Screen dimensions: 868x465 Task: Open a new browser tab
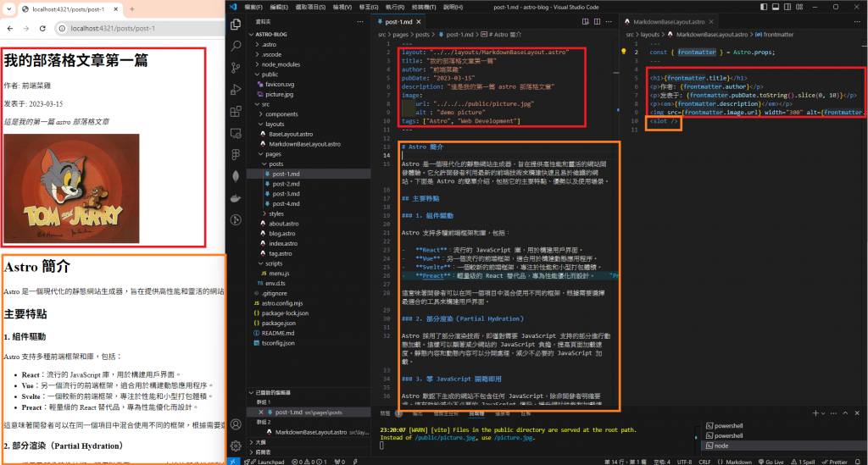[x=131, y=8]
